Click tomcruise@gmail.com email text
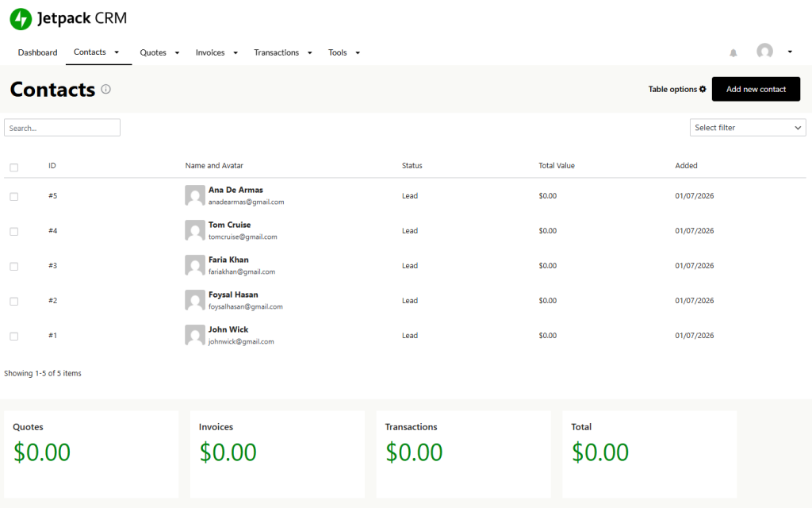This screenshot has height=508, width=812. [243, 237]
